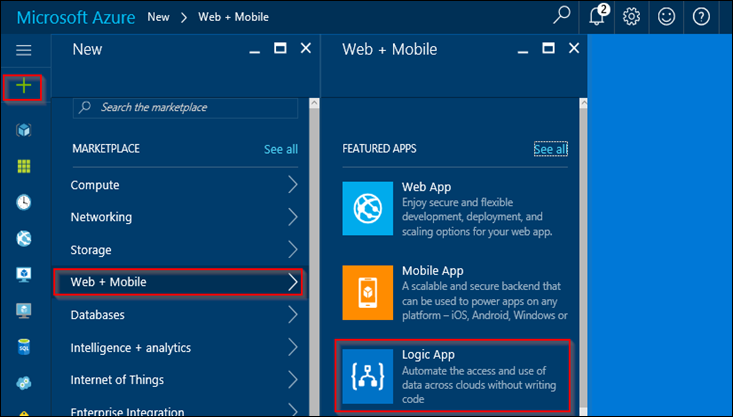Click See all next to Marketplace
The height and width of the screenshot is (417, 733).
[280, 149]
